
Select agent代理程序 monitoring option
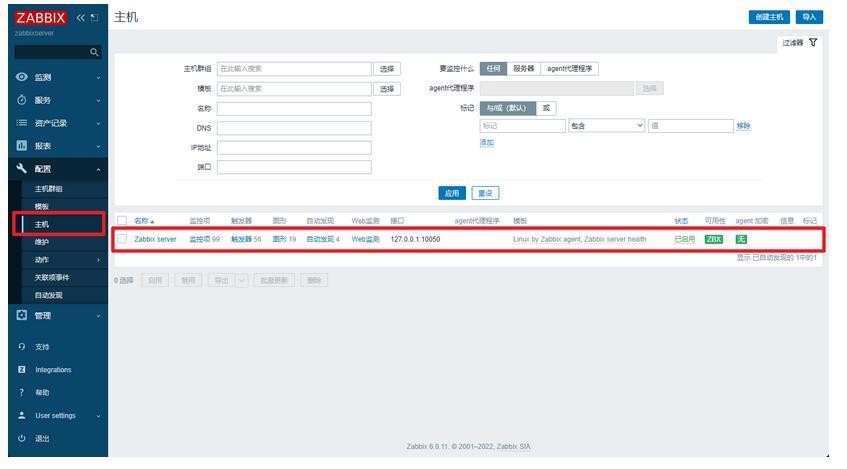[x=569, y=69]
